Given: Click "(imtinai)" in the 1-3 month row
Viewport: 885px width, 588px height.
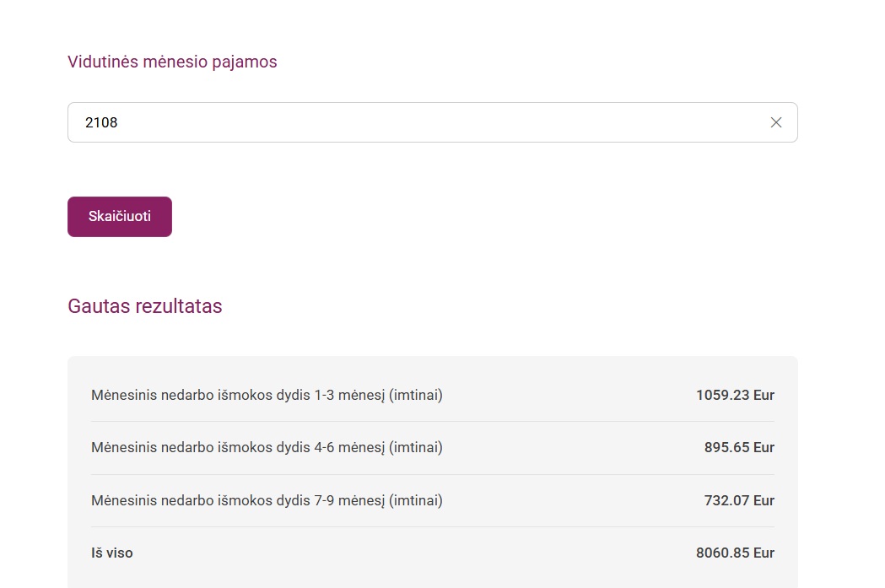Looking at the screenshot, I should tap(416, 395).
